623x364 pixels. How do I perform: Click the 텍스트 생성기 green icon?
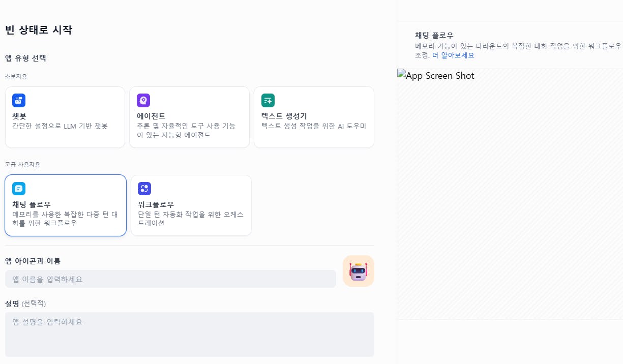[x=268, y=100]
